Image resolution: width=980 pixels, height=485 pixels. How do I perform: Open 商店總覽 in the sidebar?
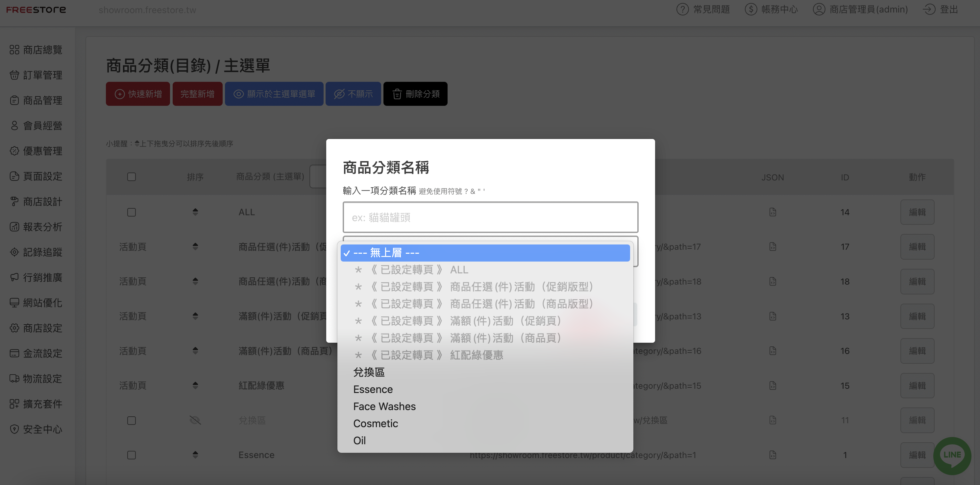pyautogui.click(x=36, y=50)
